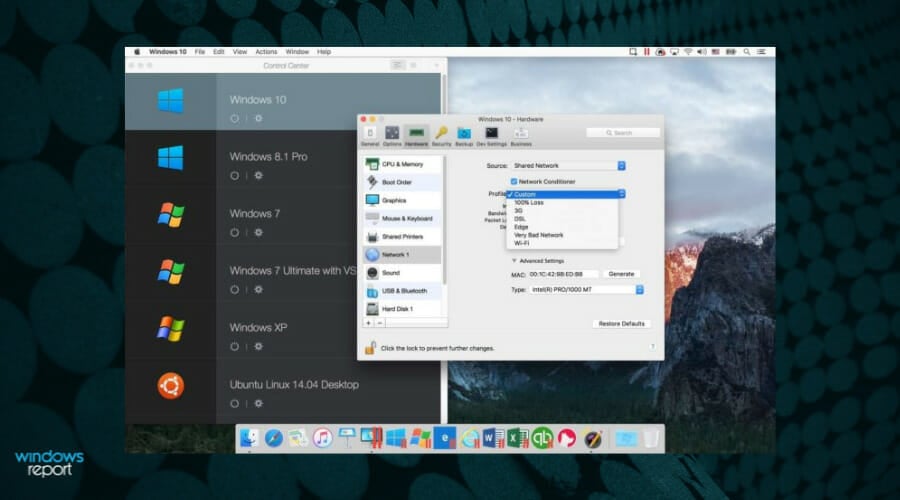Screen dimensions: 900x500
Task: Open help question mark in Hardware window
Action: click(x=652, y=347)
